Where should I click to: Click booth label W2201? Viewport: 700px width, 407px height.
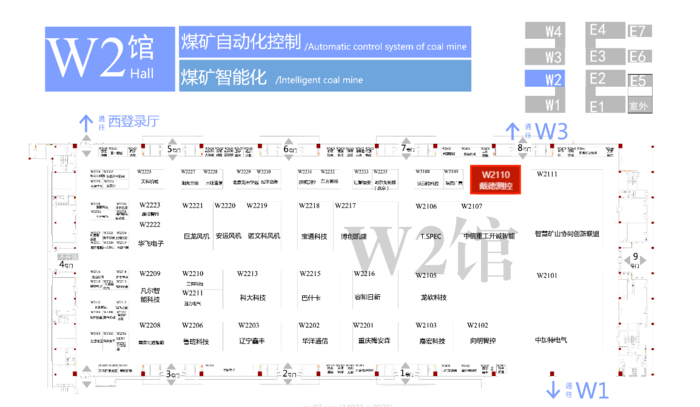363,325
